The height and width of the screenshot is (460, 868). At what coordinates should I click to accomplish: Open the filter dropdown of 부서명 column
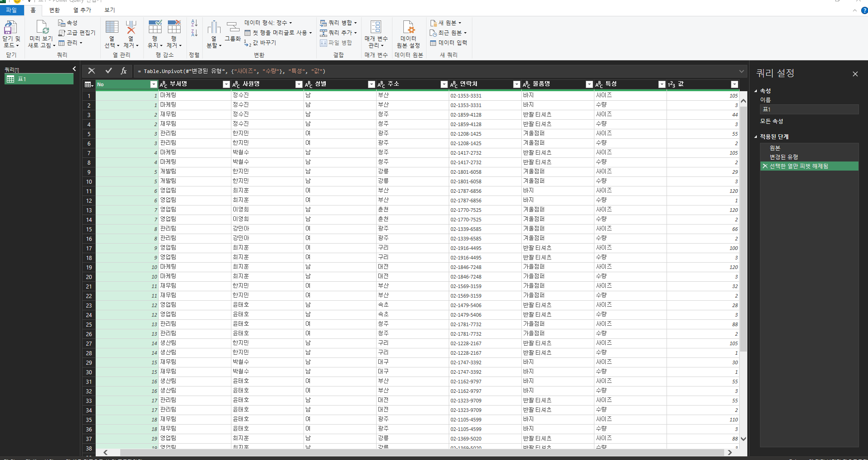pyautogui.click(x=226, y=84)
